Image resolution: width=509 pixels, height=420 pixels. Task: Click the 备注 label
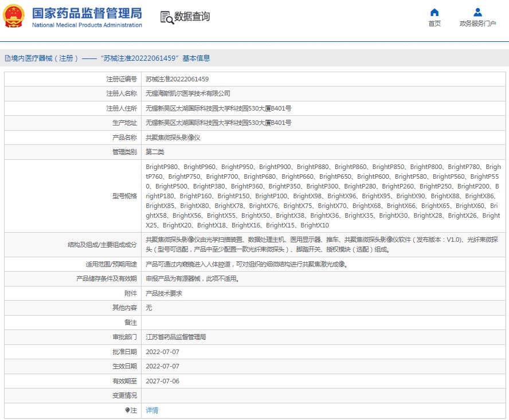[x=131, y=323]
